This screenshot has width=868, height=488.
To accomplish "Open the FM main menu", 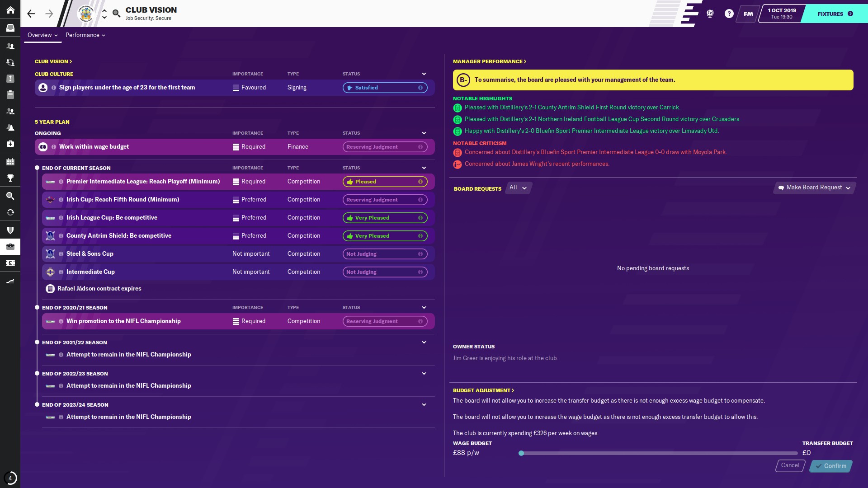I will (748, 14).
